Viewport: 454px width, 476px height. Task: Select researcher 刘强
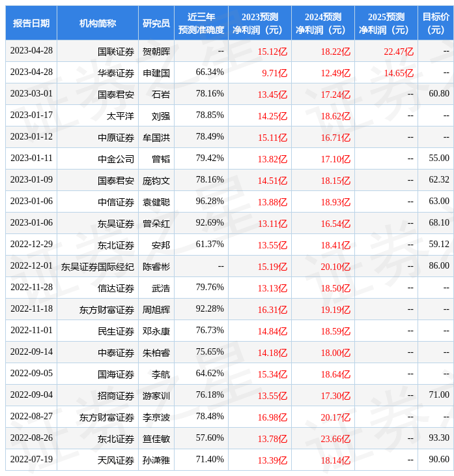[161, 116]
